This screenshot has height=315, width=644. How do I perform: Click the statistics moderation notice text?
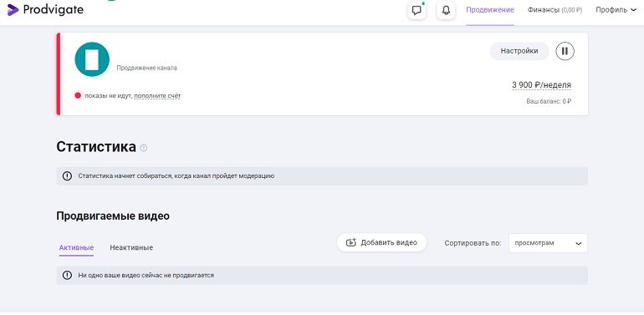click(176, 176)
